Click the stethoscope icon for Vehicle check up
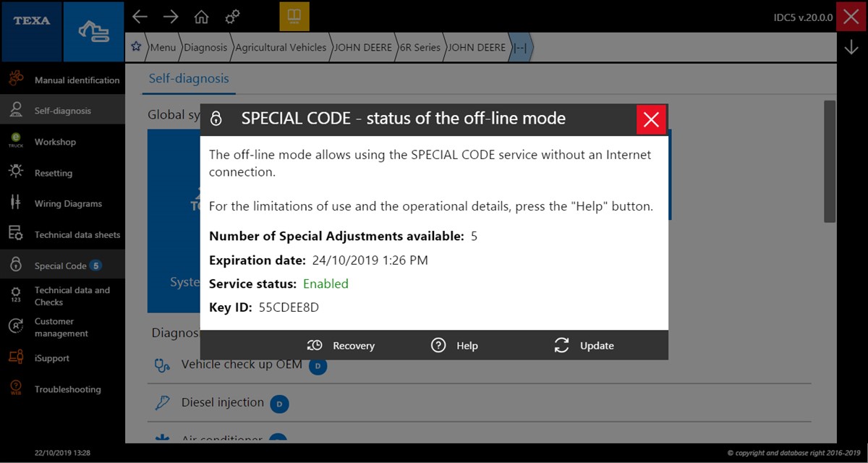 point(163,365)
